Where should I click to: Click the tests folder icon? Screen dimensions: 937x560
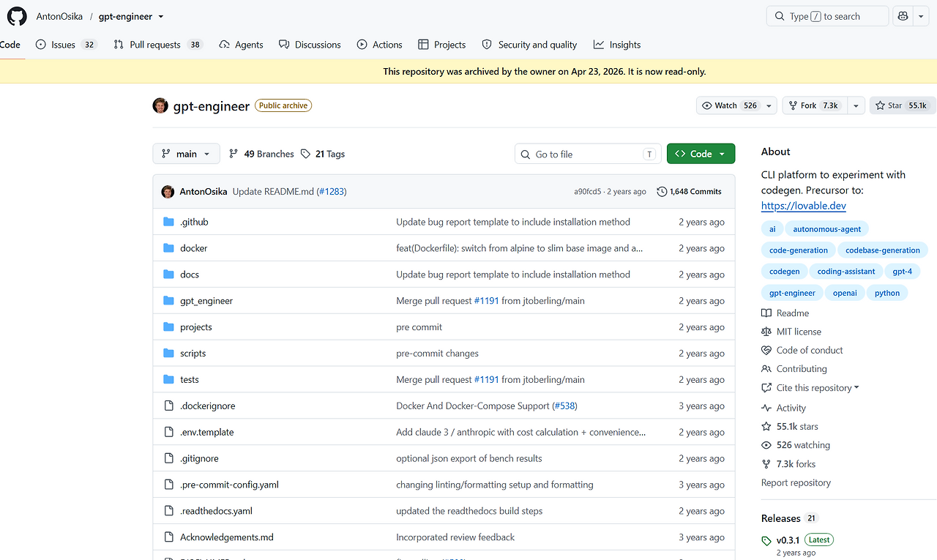point(168,380)
